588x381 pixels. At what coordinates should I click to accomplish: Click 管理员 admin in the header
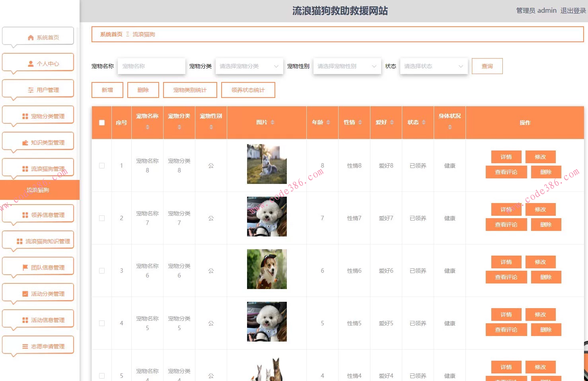click(x=536, y=11)
